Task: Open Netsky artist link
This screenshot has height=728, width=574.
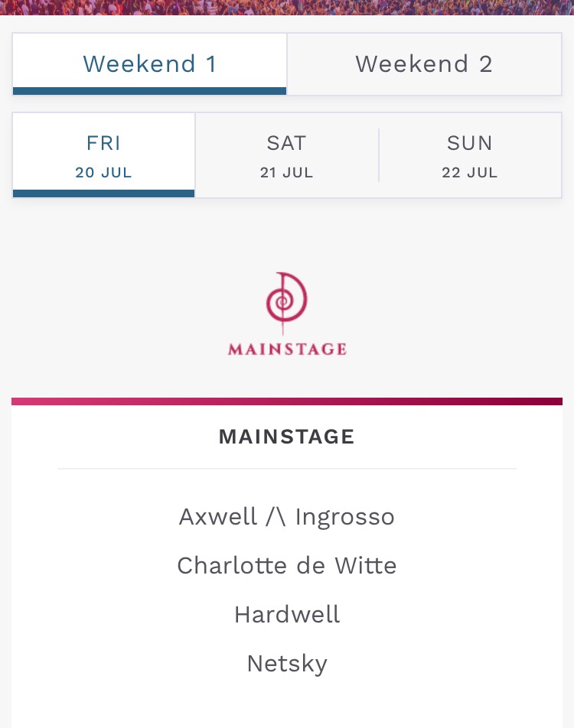Action: [287, 664]
